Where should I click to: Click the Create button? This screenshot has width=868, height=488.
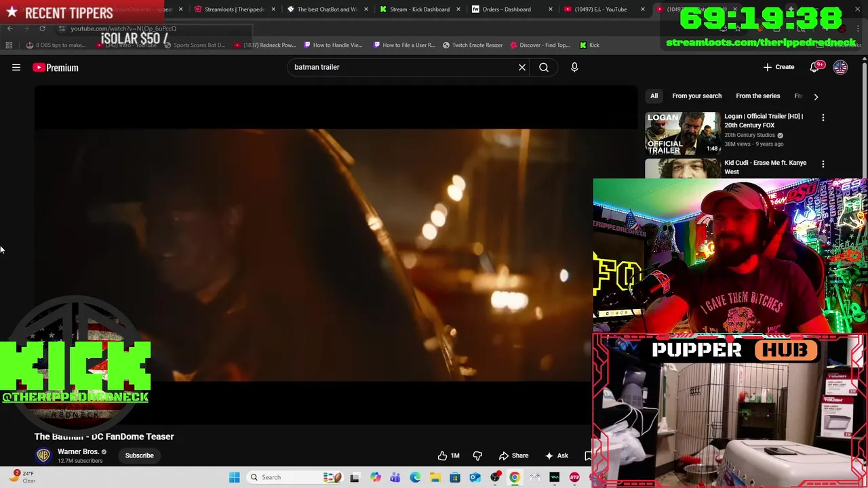coord(778,67)
